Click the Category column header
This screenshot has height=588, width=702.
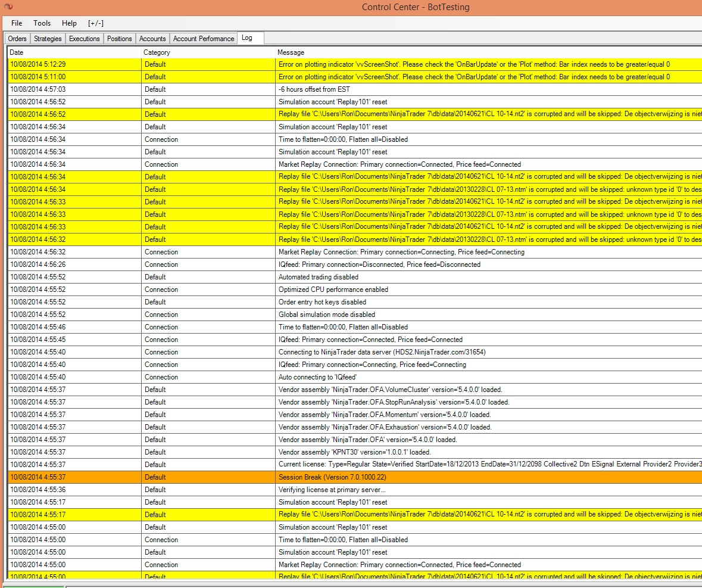click(x=208, y=52)
